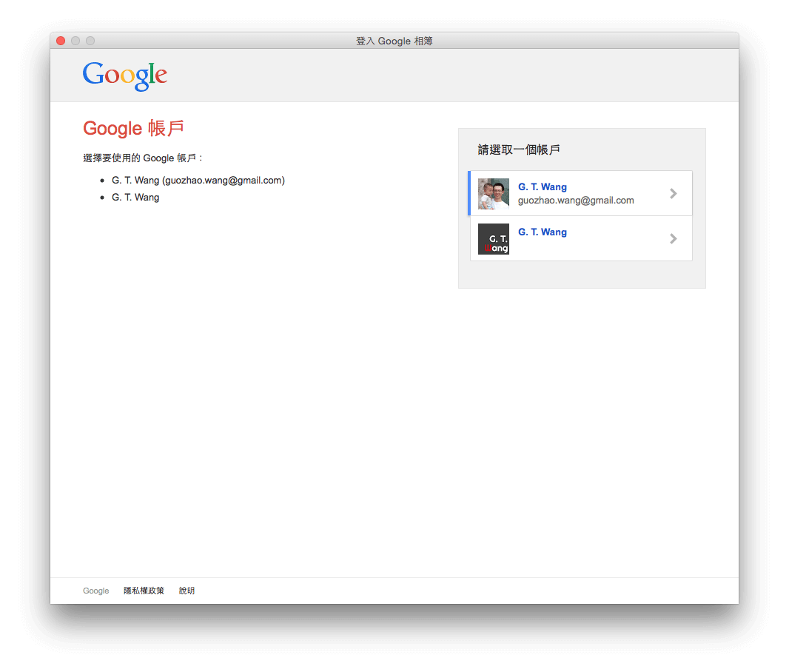Click the dark G. T. Wang avatar icon
The width and height of the screenshot is (789, 672).
point(493,238)
